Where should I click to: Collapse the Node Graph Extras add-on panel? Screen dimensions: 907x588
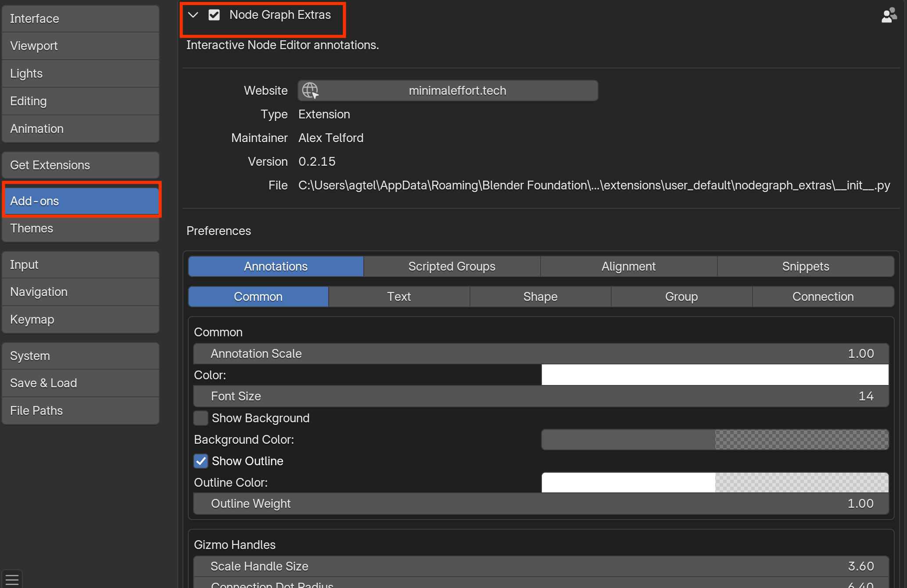click(x=193, y=15)
